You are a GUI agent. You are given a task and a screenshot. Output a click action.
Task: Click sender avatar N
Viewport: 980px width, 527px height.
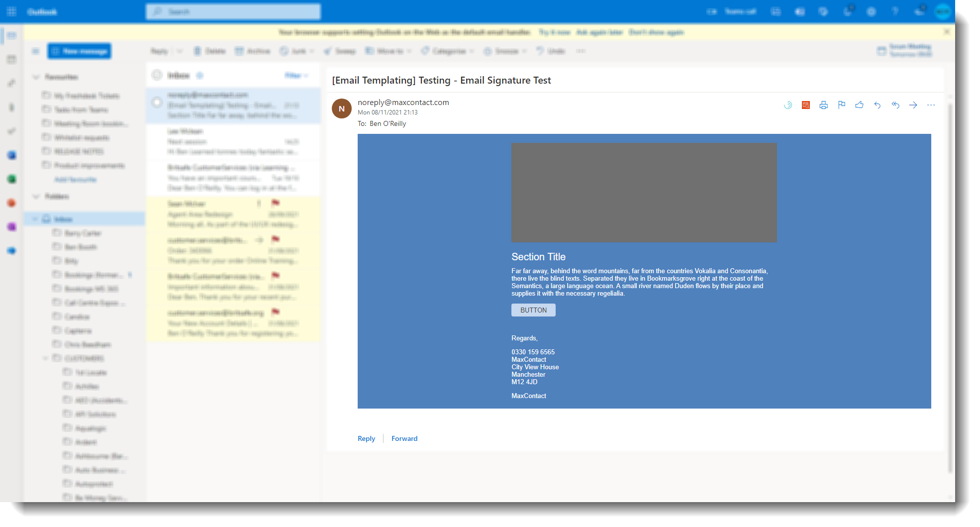(342, 108)
